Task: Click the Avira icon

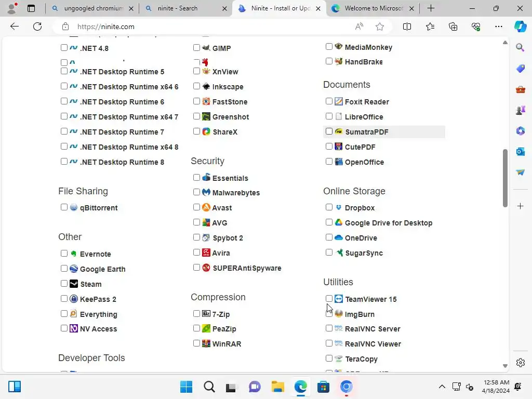Action: (x=206, y=252)
